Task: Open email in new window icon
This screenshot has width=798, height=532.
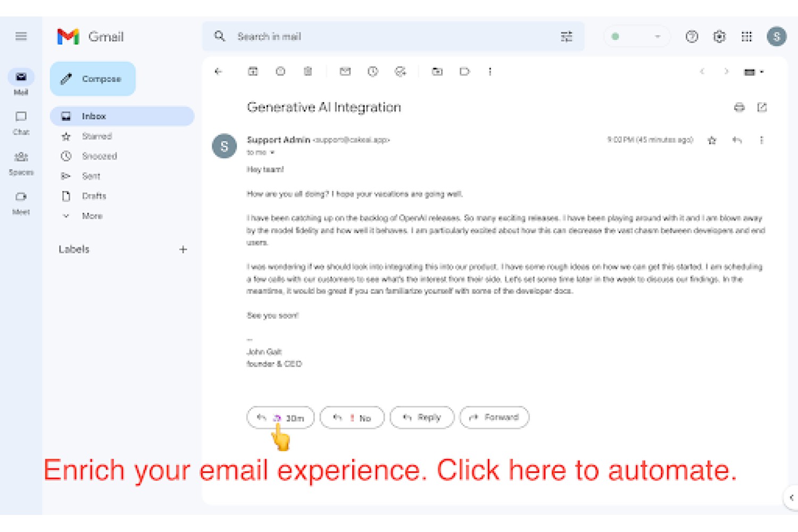Action: (762, 107)
